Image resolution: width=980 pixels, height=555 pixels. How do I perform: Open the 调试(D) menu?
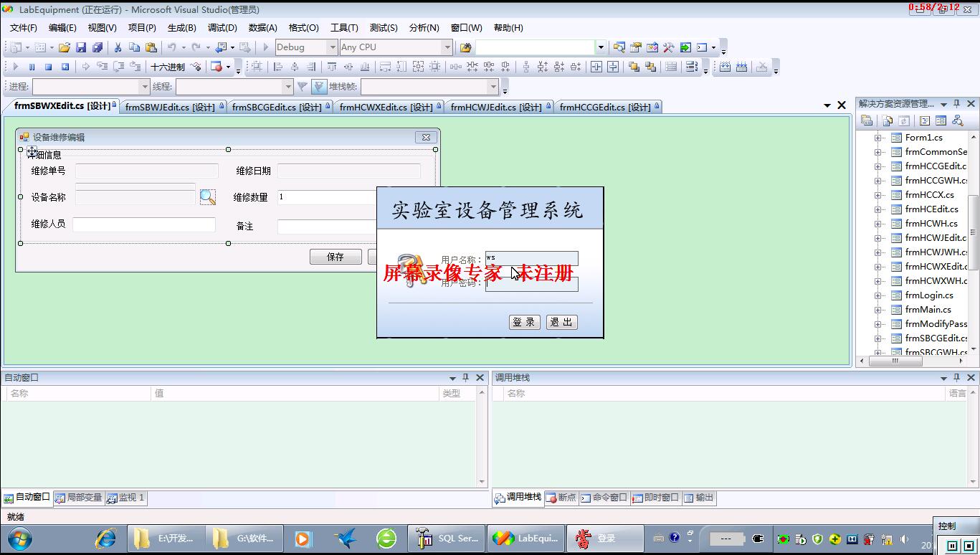(x=222, y=28)
